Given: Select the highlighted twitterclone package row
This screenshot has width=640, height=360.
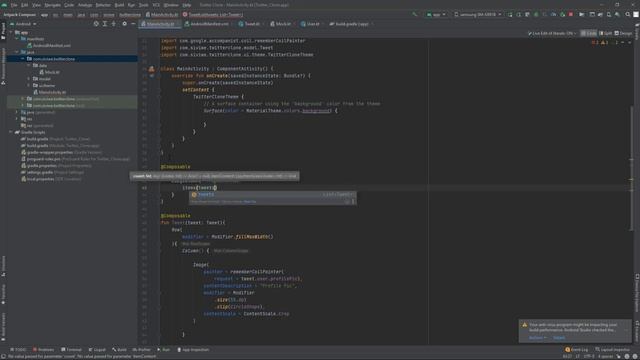Looking at the screenshot, I should [x=72, y=59].
